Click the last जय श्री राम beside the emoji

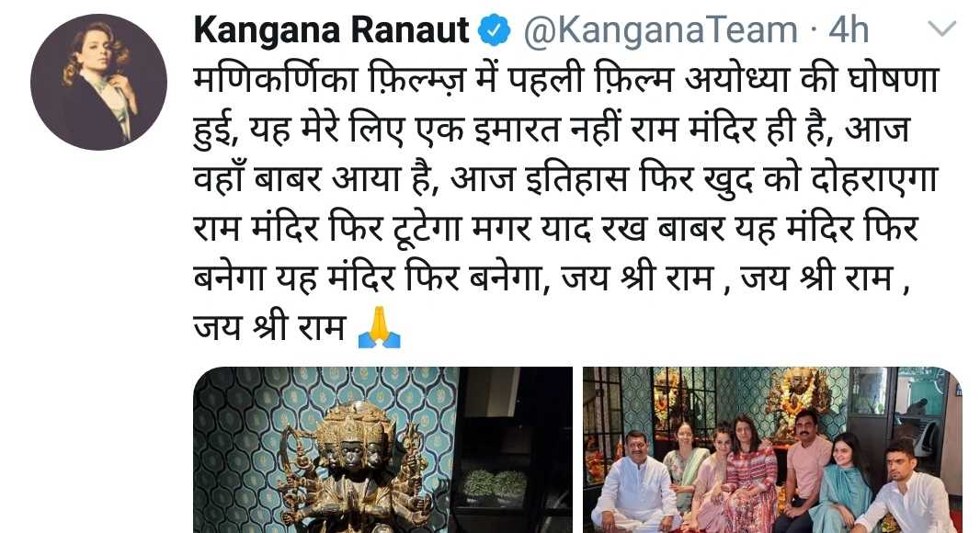point(270,327)
